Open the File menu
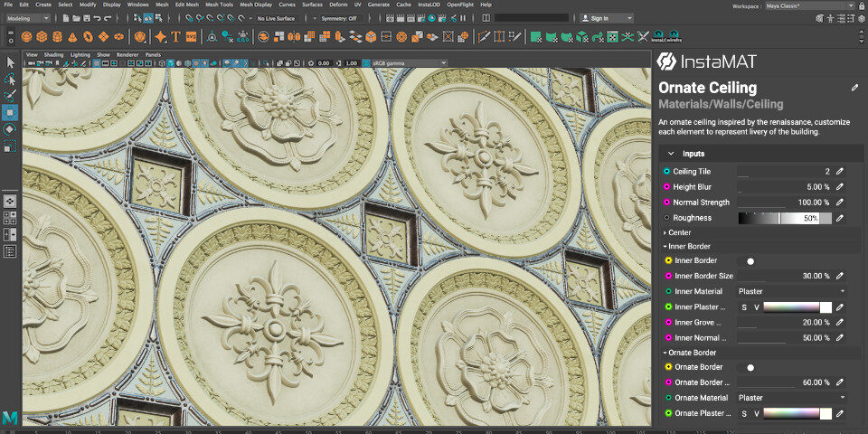 pos(8,5)
